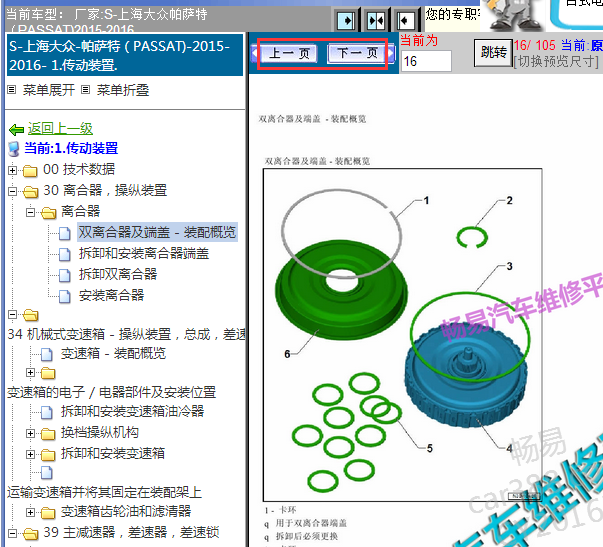Expand the 变速箱的电子/电器部件 folder node
The image size is (603, 547).
point(31,372)
